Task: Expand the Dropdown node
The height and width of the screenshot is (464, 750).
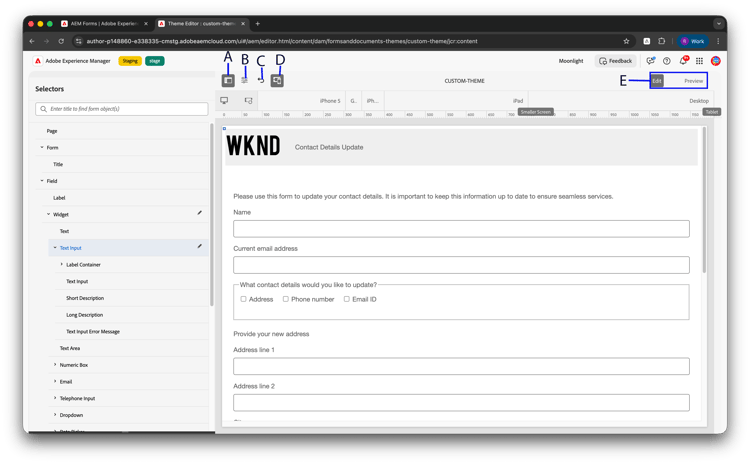Action: (x=55, y=415)
